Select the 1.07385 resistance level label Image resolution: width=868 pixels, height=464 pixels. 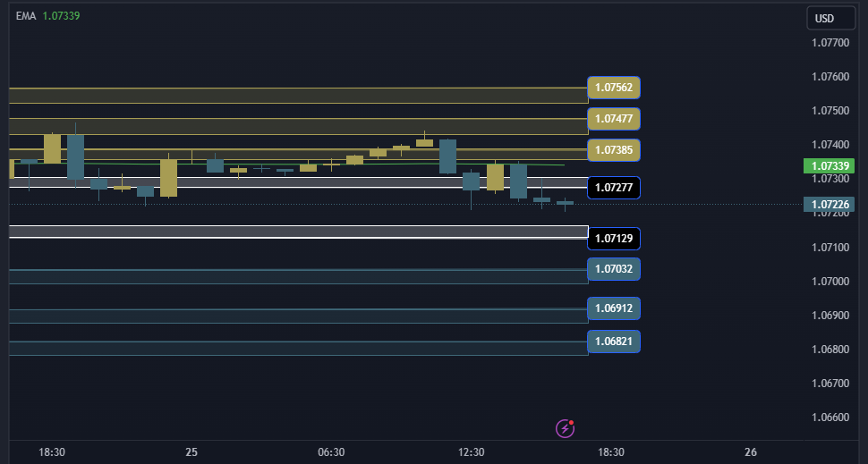pyautogui.click(x=613, y=150)
